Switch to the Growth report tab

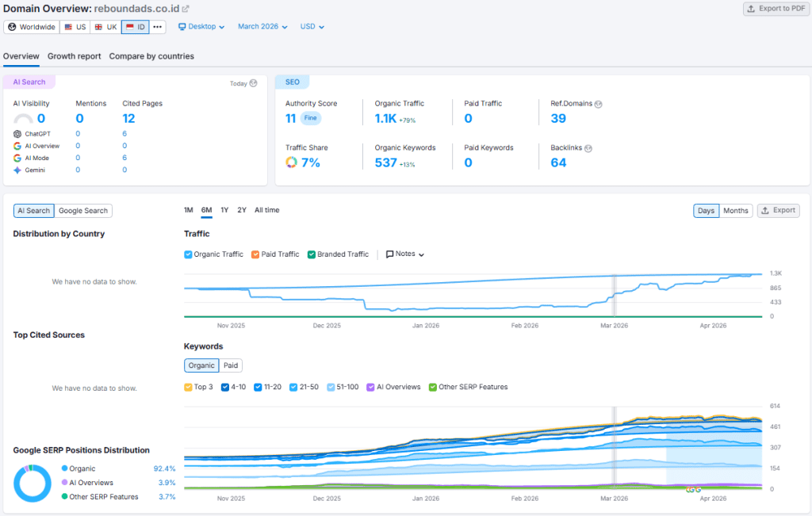(x=74, y=56)
